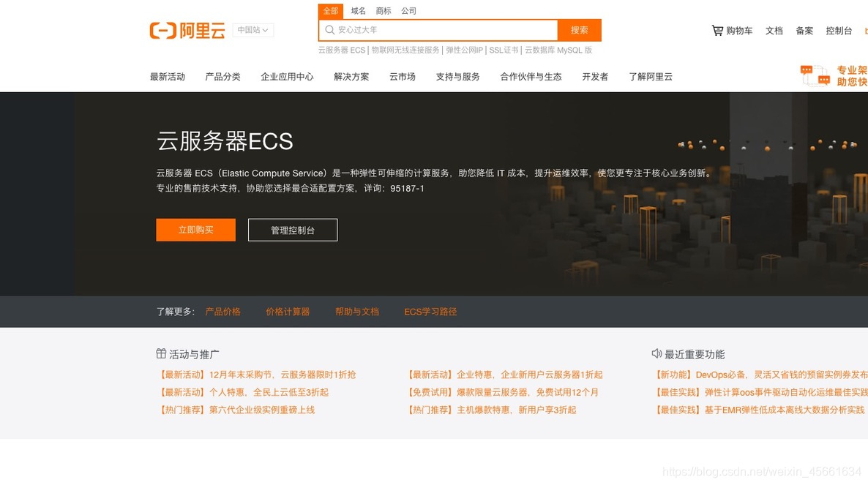
Task: Open 文档 in the header
Action: click(x=774, y=31)
